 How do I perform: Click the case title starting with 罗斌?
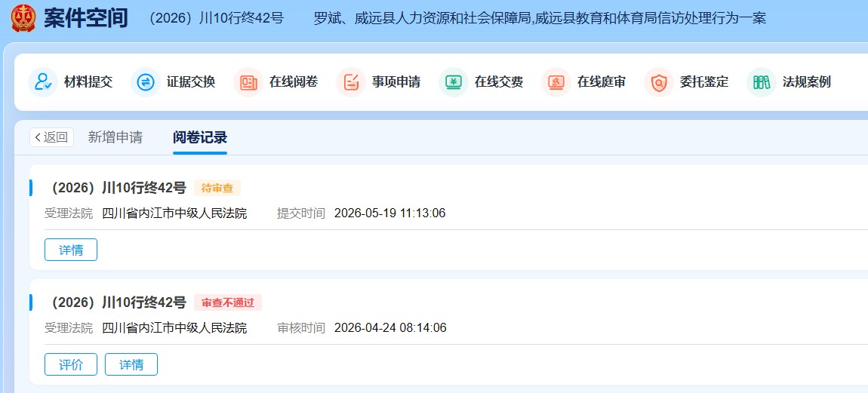pyautogui.click(x=540, y=18)
